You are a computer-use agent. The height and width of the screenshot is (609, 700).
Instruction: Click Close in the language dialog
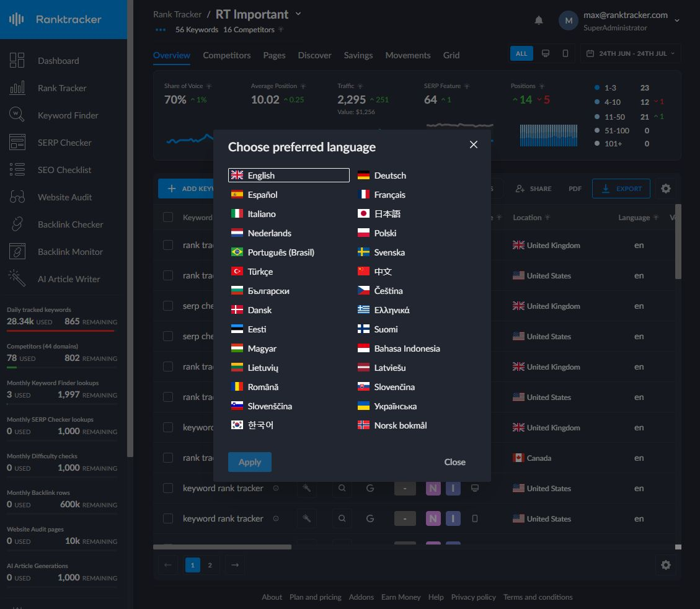(454, 462)
